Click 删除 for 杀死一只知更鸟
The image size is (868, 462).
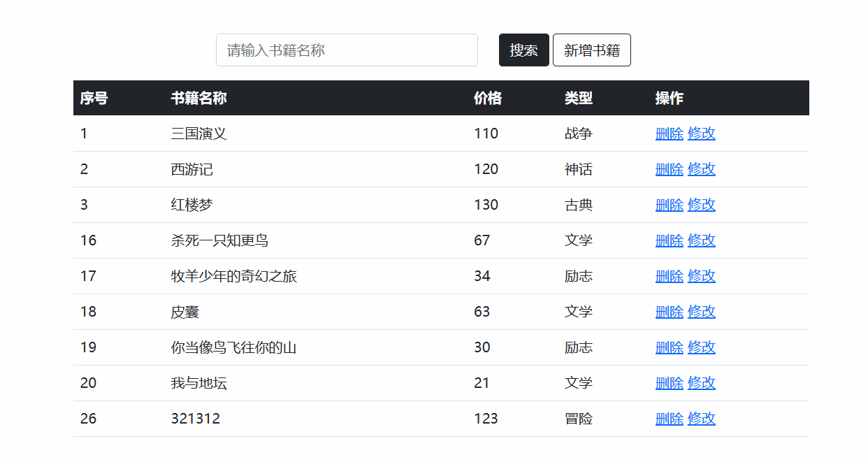(670, 240)
